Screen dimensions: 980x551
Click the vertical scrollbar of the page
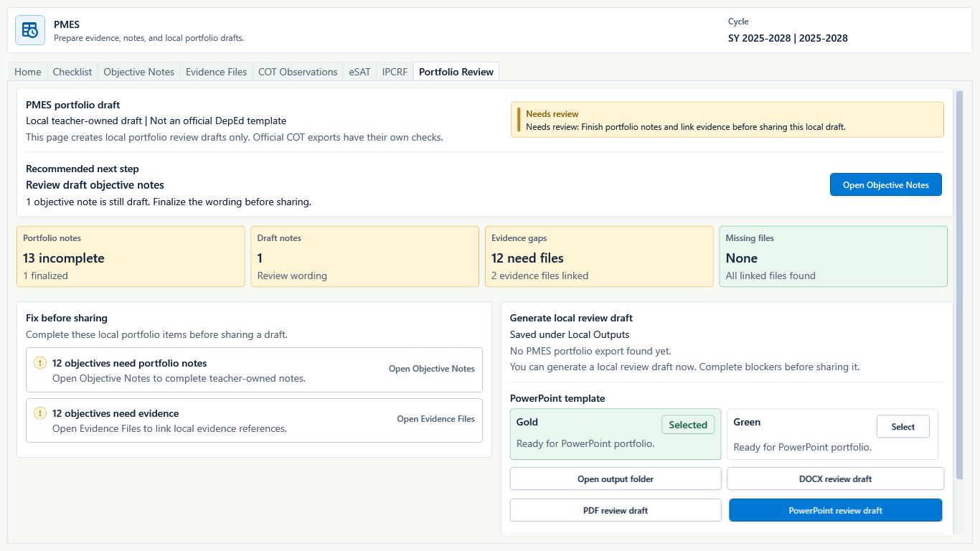pyautogui.click(x=959, y=287)
